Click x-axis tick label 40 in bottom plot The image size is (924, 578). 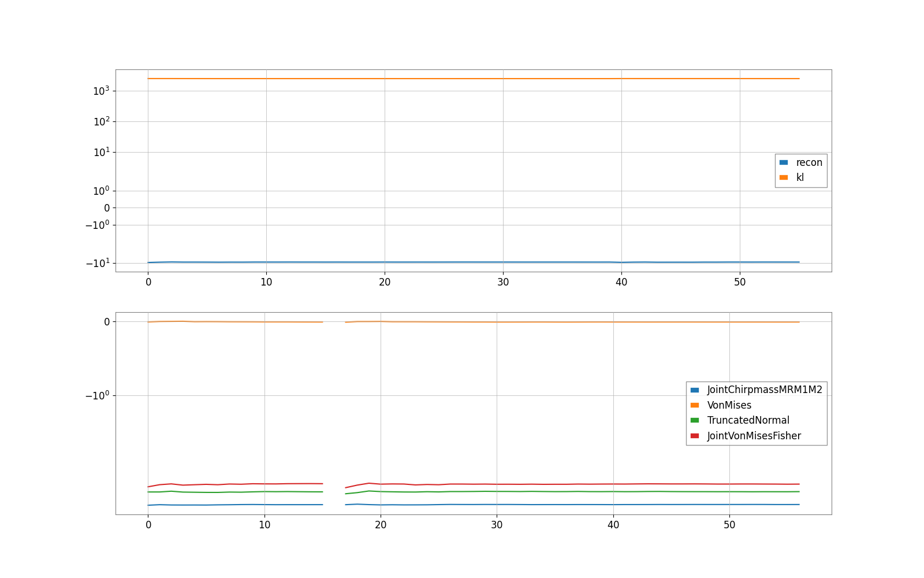[x=613, y=525]
